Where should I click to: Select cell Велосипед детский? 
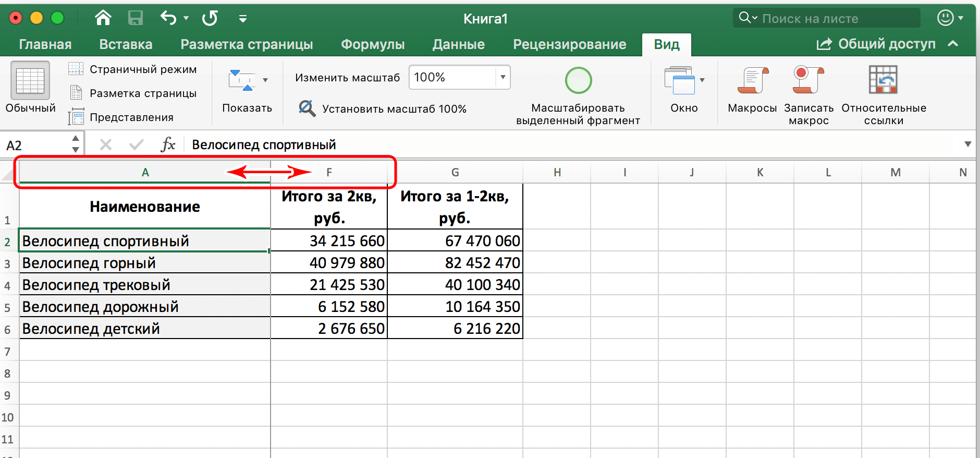point(145,328)
